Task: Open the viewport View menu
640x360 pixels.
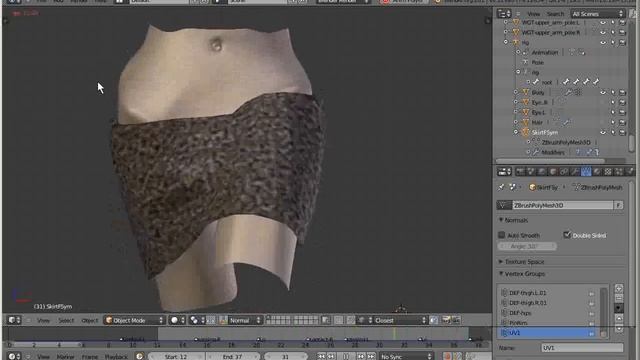Action: (x=43, y=320)
